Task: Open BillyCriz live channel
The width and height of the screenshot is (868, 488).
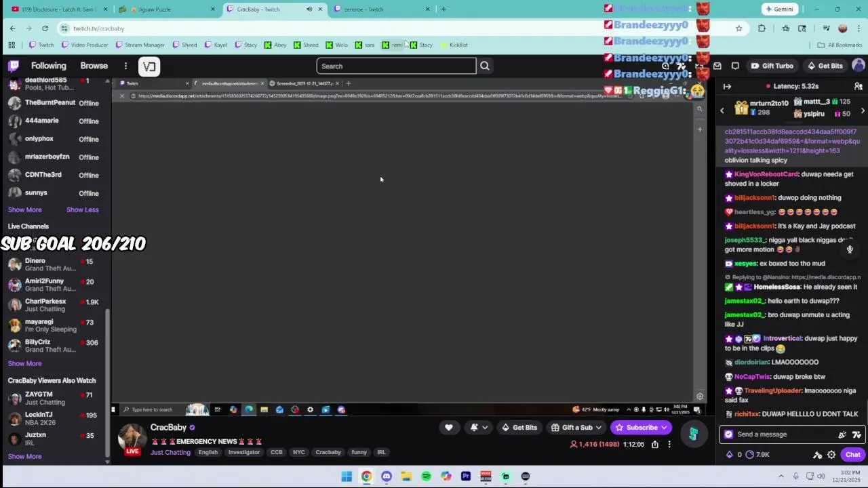Action: point(54,346)
